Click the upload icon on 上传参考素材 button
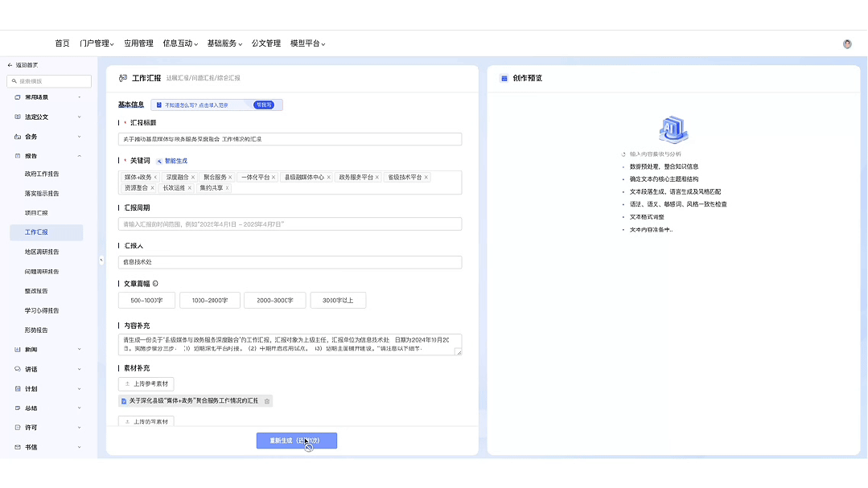The image size is (868, 488). click(126, 383)
